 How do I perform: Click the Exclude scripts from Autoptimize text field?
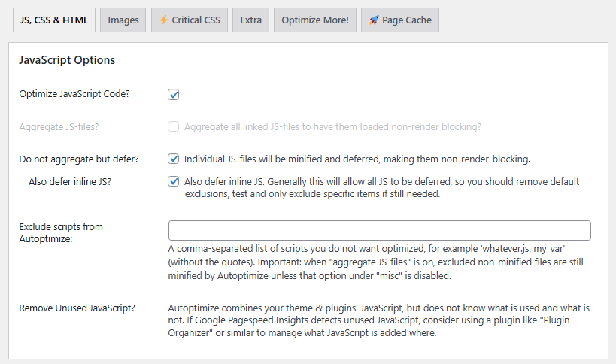coord(379,230)
